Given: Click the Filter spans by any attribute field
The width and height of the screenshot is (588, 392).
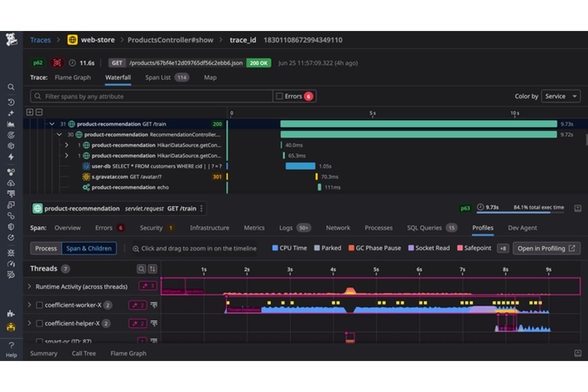Looking at the screenshot, I should coord(151,96).
